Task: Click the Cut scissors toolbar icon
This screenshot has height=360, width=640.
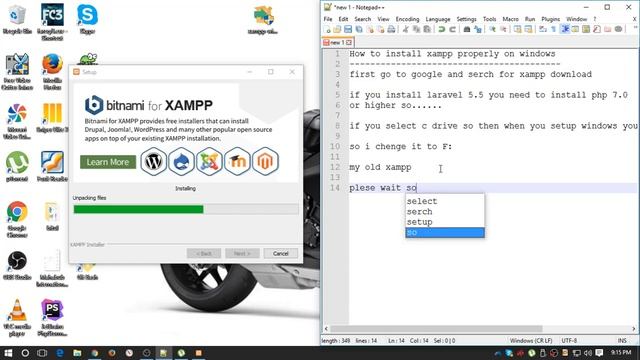Action: point(406,29)
